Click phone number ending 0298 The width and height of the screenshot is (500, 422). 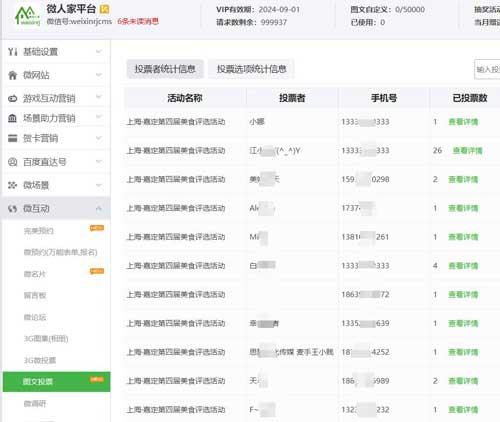(365, 179)
